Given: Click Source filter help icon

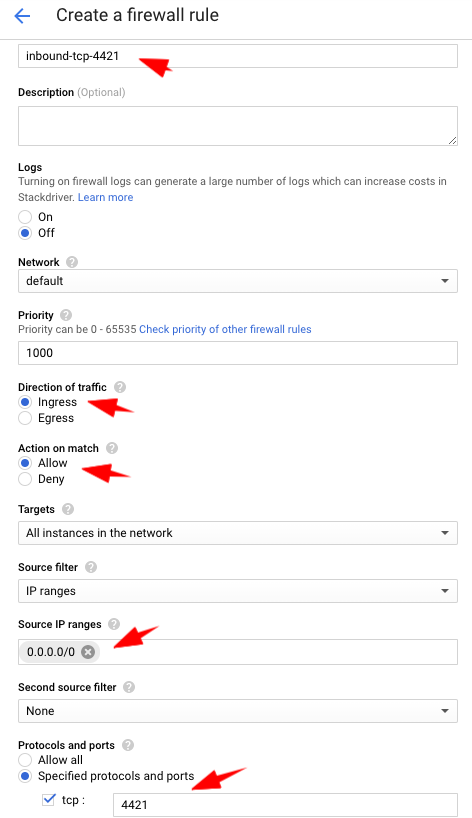Looking at the screenshot, I should click(91, 567).
